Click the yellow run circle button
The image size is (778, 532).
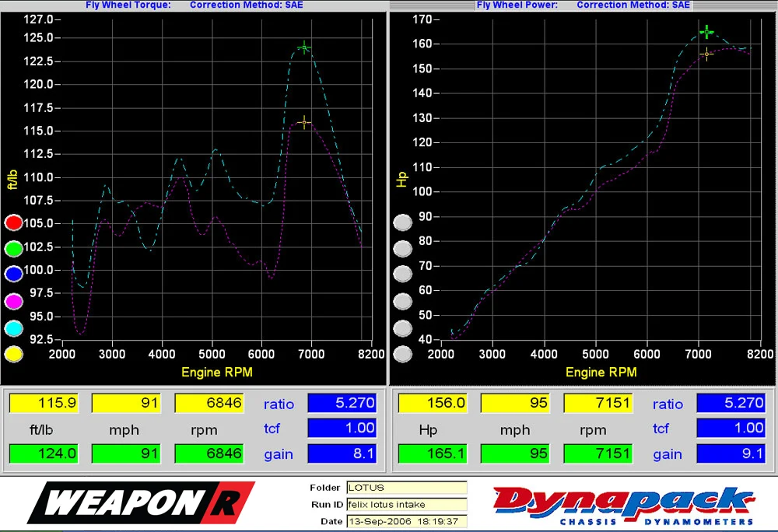coord(14,354)
